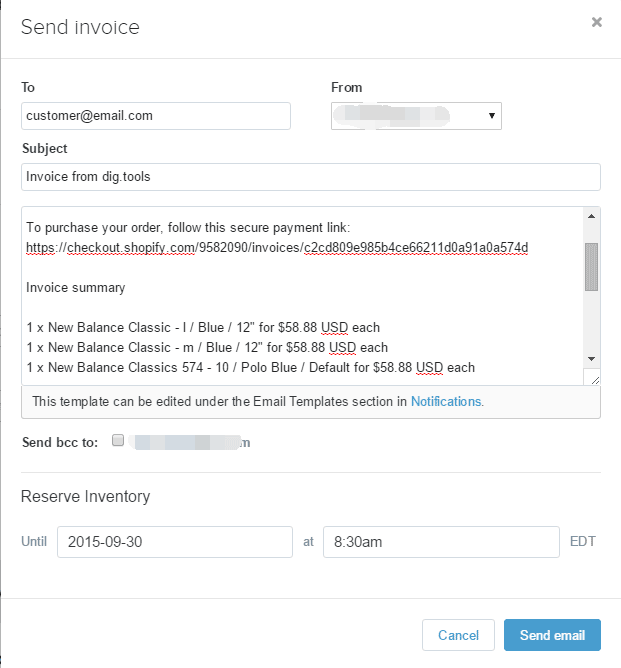Image resolution: width=621 pixels, height=668 pixels.
Task: Click the checkout.shopify.com payment URL text
Action: 277,247
